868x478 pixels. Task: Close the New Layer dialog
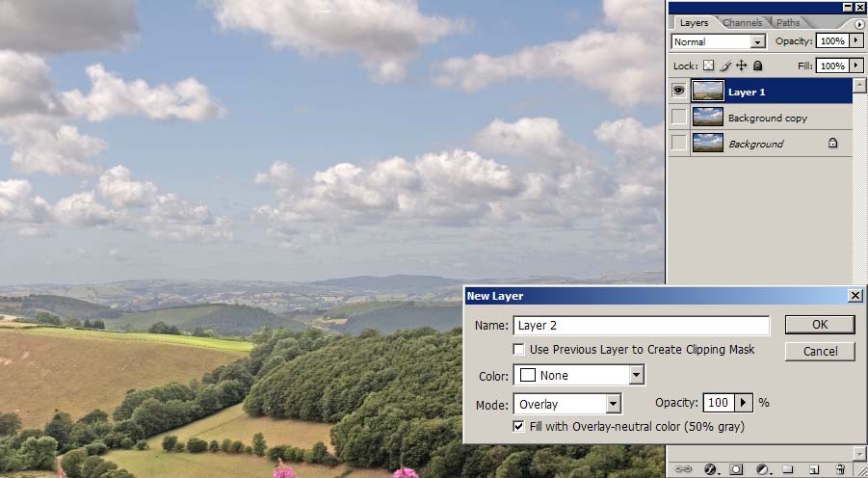[x=855, y=295]
